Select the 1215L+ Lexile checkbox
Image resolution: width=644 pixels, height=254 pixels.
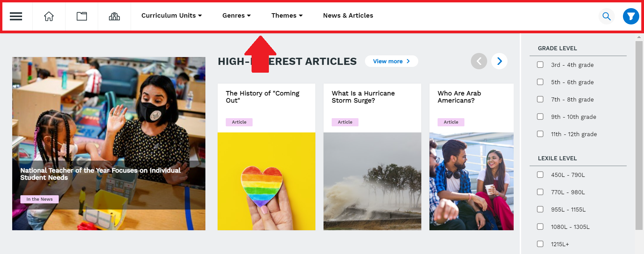540,244
